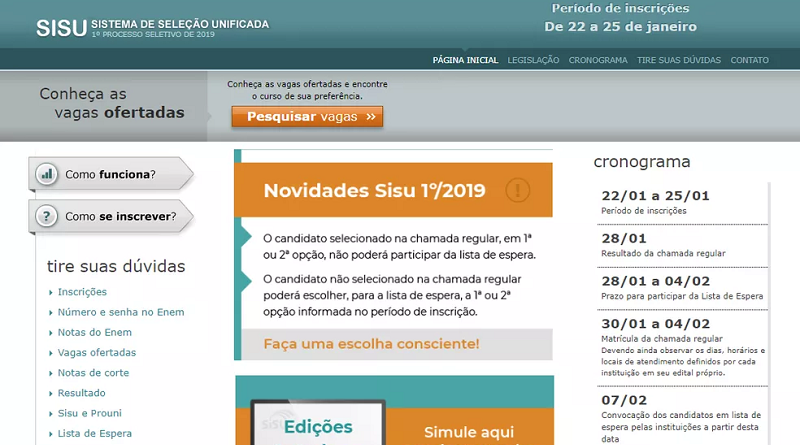Viewport: 800px width, 445px height.
Task: Open the Como se inscrever? button
Action: coord(111,216)
